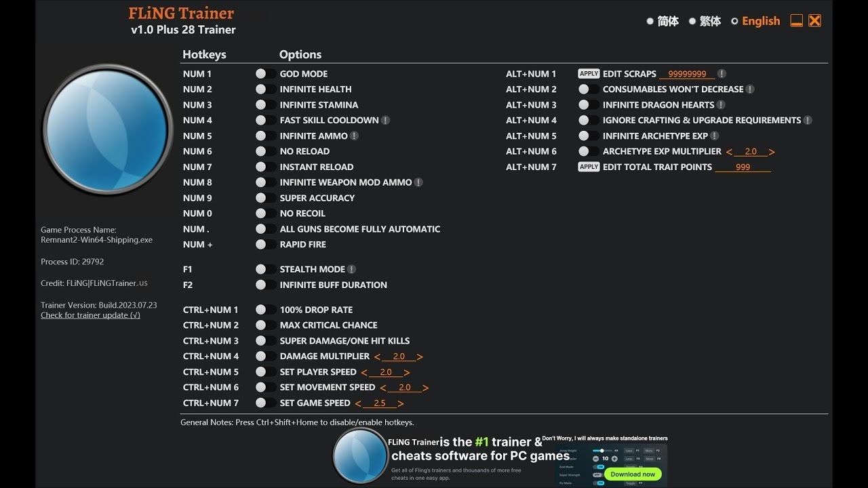This screenshot has height=488, width=868.
Task: Click the Edit Total Trait Points value field
Action: tap(743, 167)
